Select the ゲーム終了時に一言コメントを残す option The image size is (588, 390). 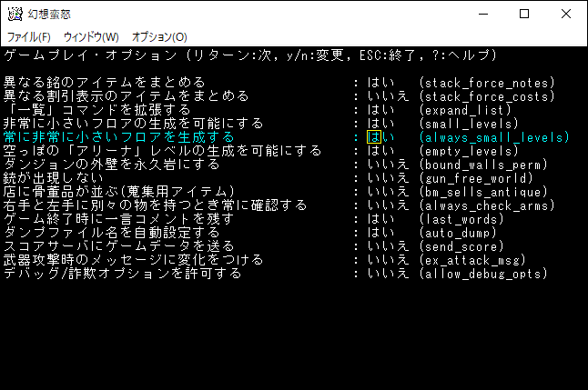(x=119, y=219)
